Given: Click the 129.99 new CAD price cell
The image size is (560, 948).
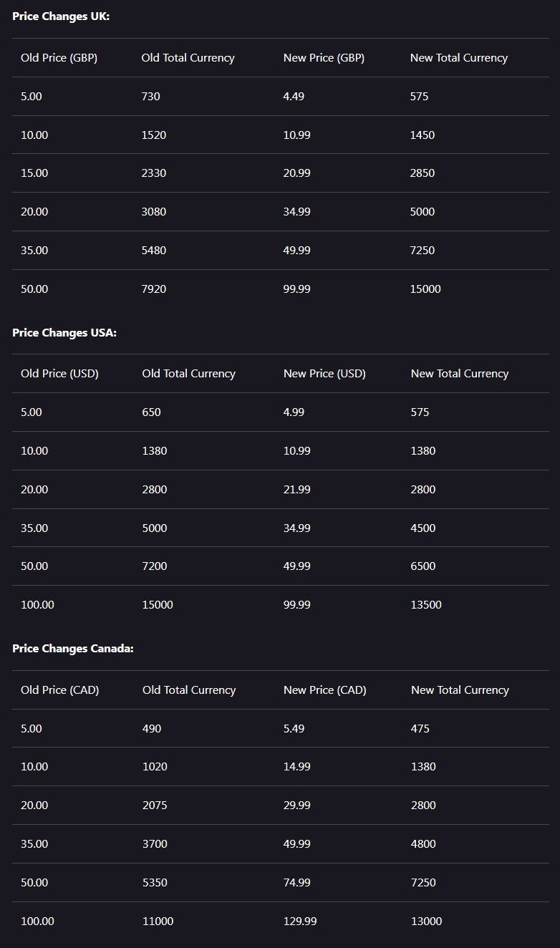Looking at the screenshot, I should pyautogui.click(x=300, y=922).
